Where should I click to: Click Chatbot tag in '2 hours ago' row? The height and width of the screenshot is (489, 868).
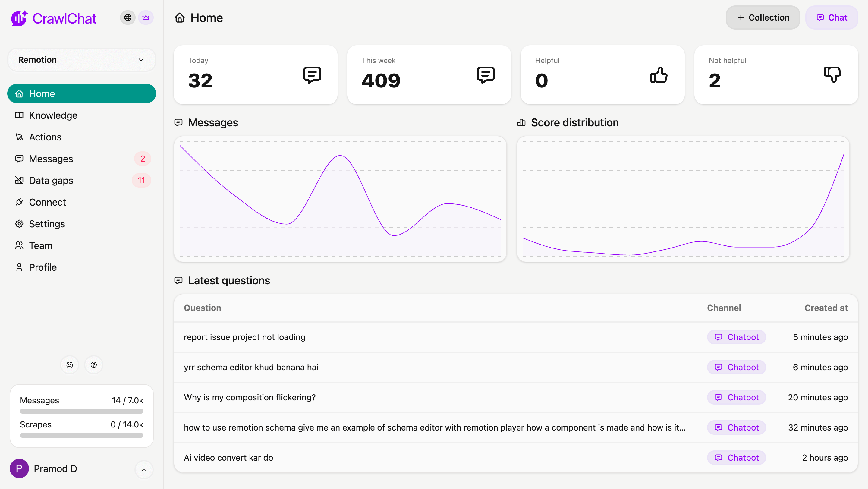[x=736, y=458]
